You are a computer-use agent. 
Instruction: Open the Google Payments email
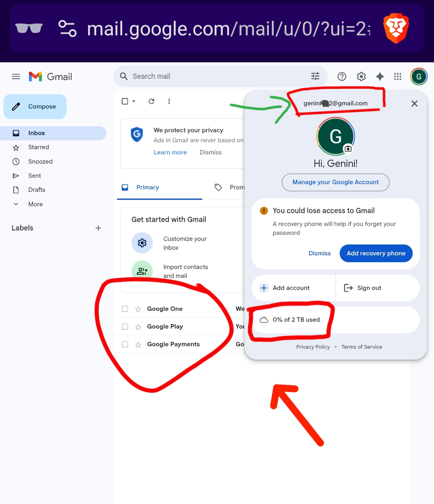tap(179, 344)
